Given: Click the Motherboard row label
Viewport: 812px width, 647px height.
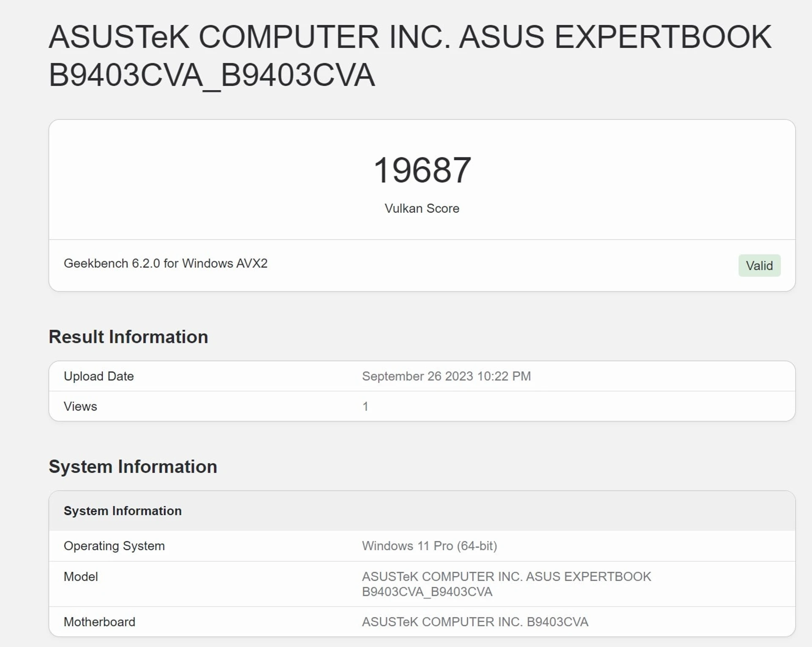Looking at the screenshot, I should tap(99, 622).
